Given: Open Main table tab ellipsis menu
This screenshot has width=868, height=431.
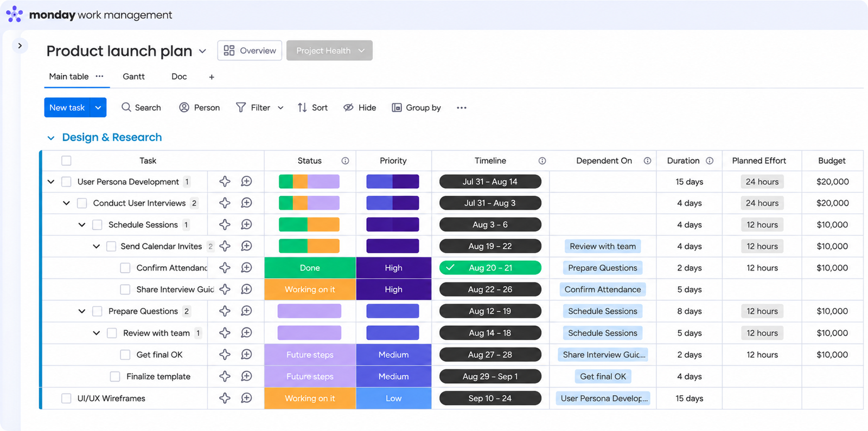Looking at the screenshot, I should pos(99,76).
